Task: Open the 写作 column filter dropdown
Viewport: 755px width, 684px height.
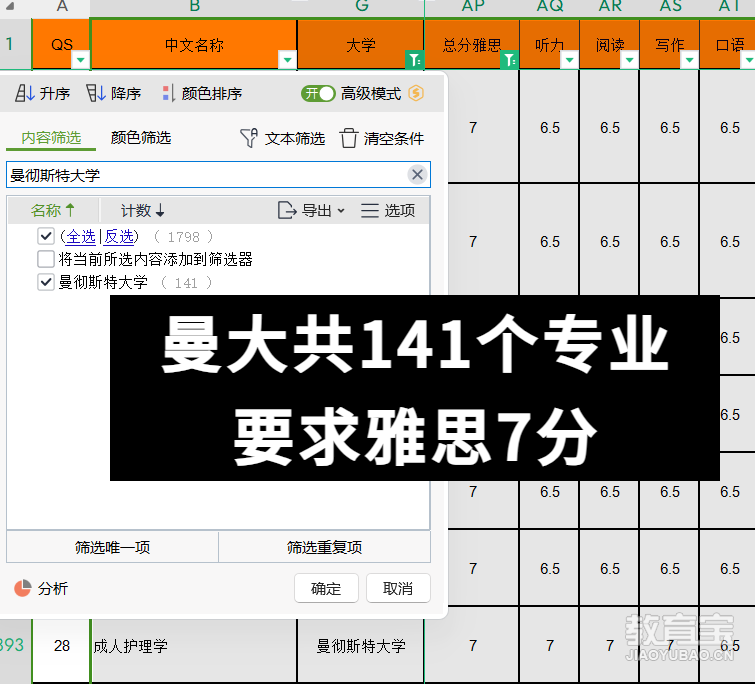Action: (x=690, y=60)
